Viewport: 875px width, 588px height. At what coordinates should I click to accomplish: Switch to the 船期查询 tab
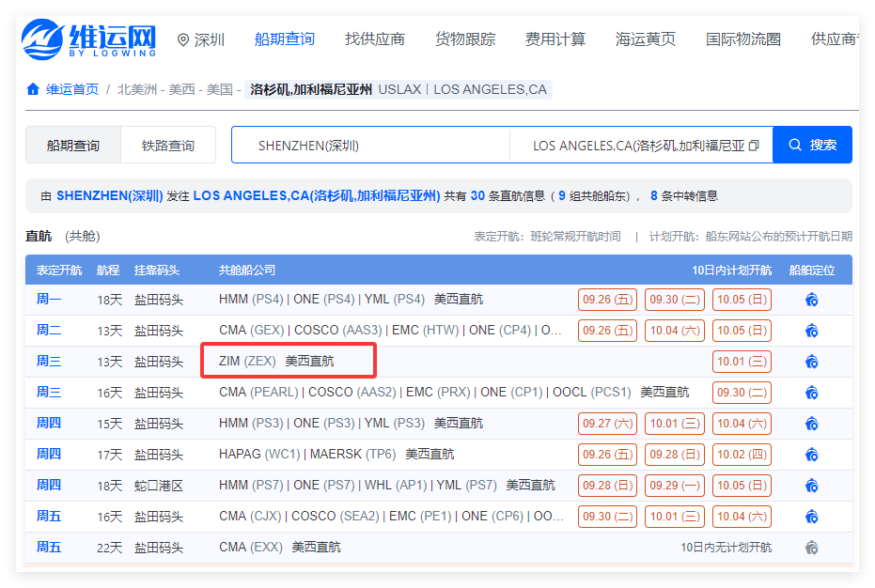[x=73, y=145]
